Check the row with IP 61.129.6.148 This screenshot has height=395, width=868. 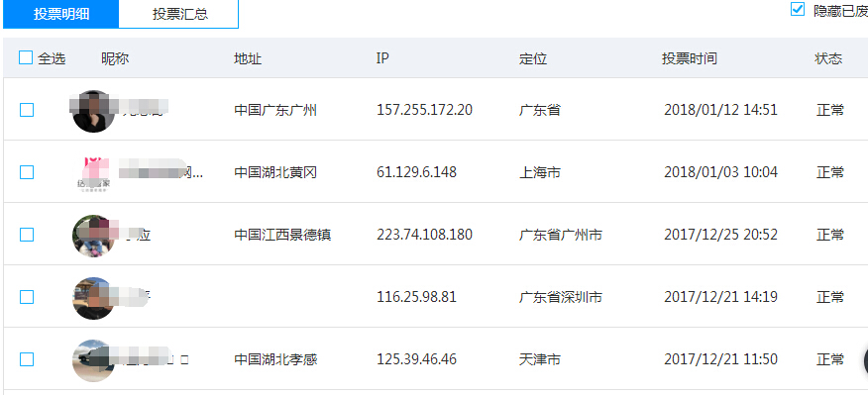coord(27,172)
